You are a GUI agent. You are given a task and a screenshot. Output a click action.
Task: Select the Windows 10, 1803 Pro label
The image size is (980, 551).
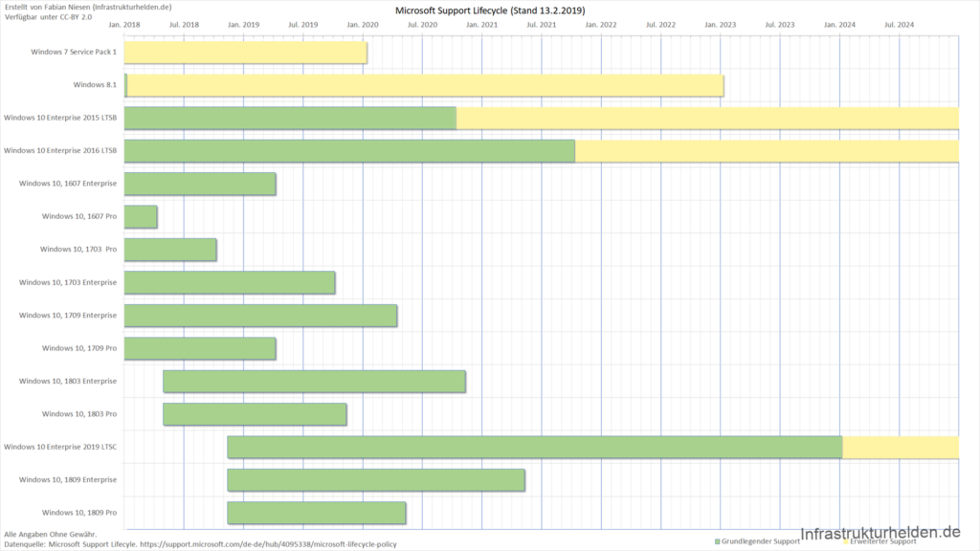79,413
